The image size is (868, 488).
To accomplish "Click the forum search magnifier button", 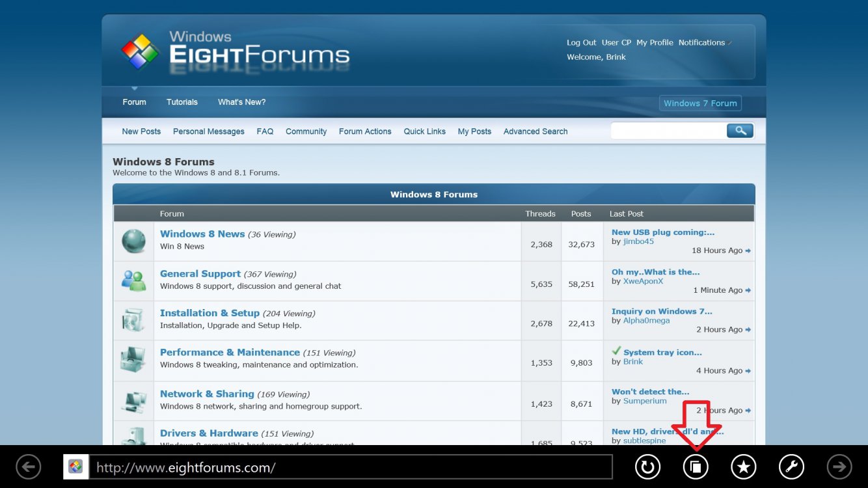I will click(x=740, y=131).
